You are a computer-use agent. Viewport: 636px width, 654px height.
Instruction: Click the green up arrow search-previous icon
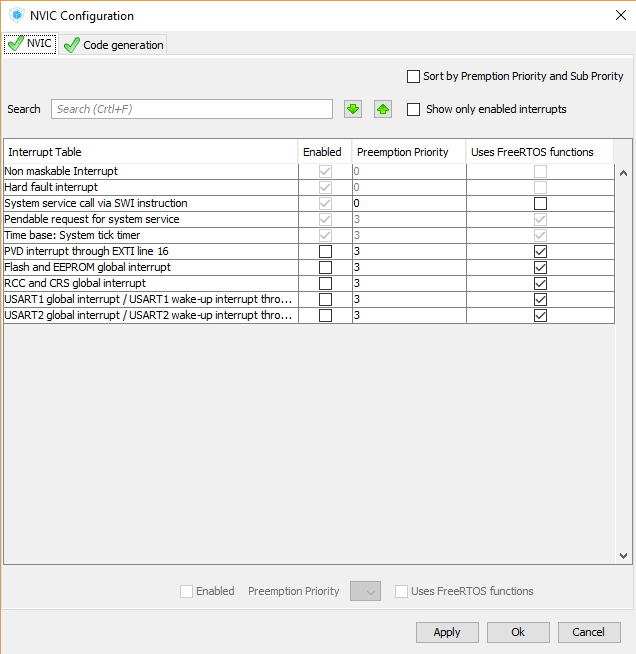383,109
